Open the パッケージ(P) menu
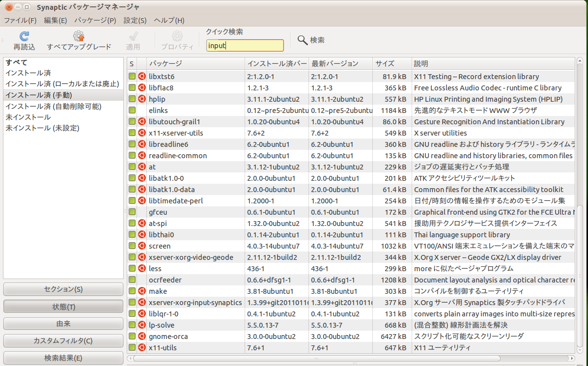This screenshot has width=588, height=366. click(95, 20)
